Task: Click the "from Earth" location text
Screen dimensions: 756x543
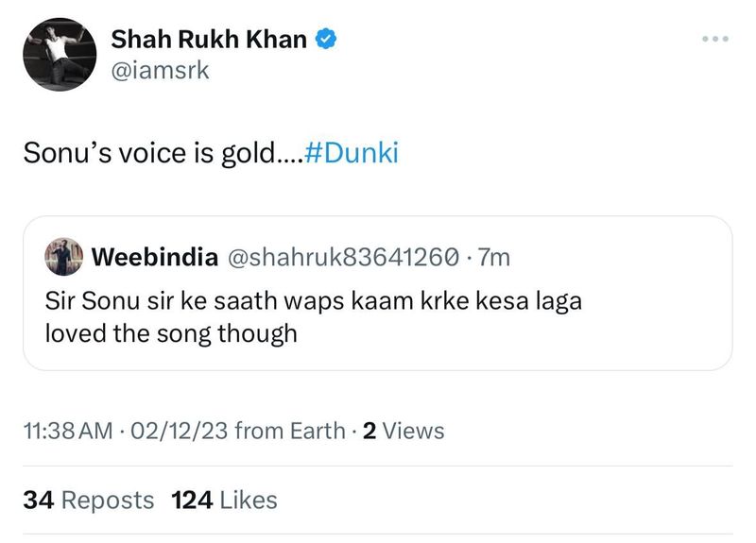Action: click(x=289, y=432)
